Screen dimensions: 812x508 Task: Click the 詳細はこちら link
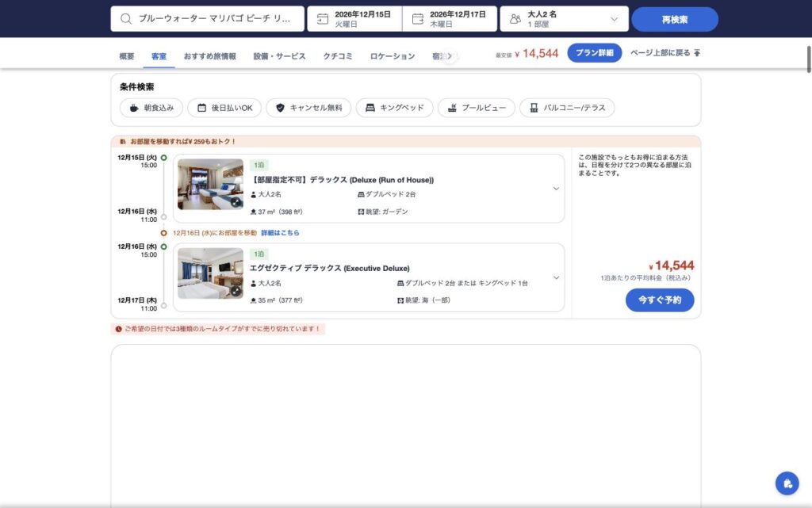click(x=280, y=233)
